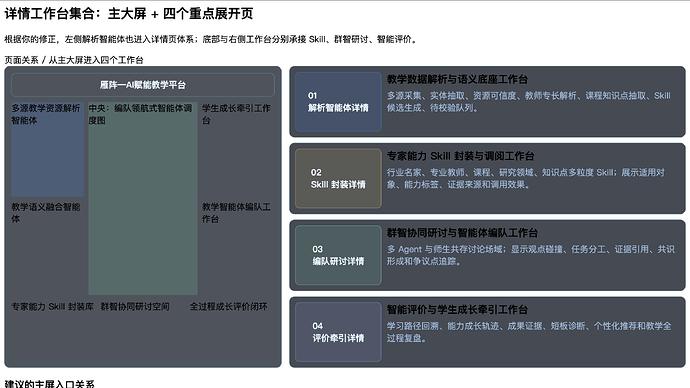Image resolution: width=690 pixels, height=388 pixels.
Task: Click the 智能评价与学生成长牵引工作台 title
Action: click(x=457, y=310)
